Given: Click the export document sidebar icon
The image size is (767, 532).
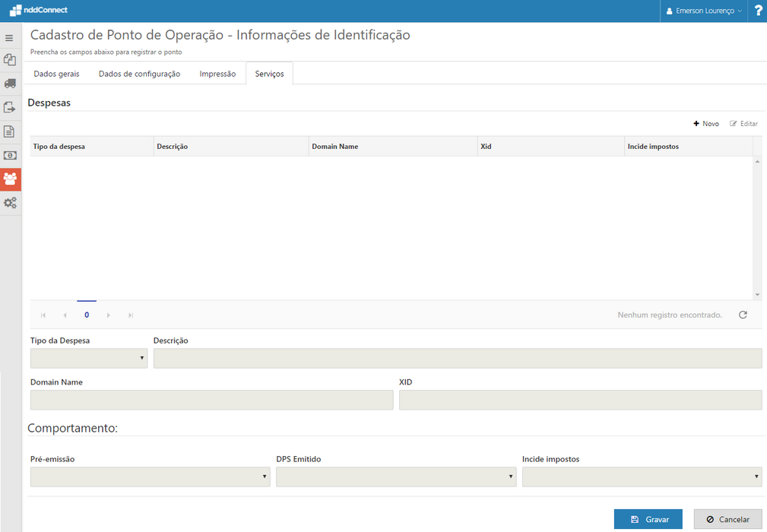Looking at the screenshot, I should coord(10,108).
